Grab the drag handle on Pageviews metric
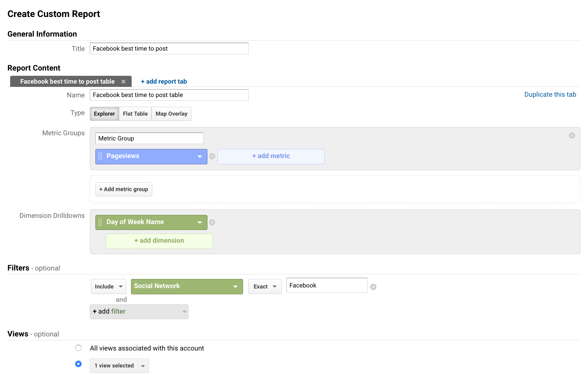The image size is (588, 375). point(100,156)
